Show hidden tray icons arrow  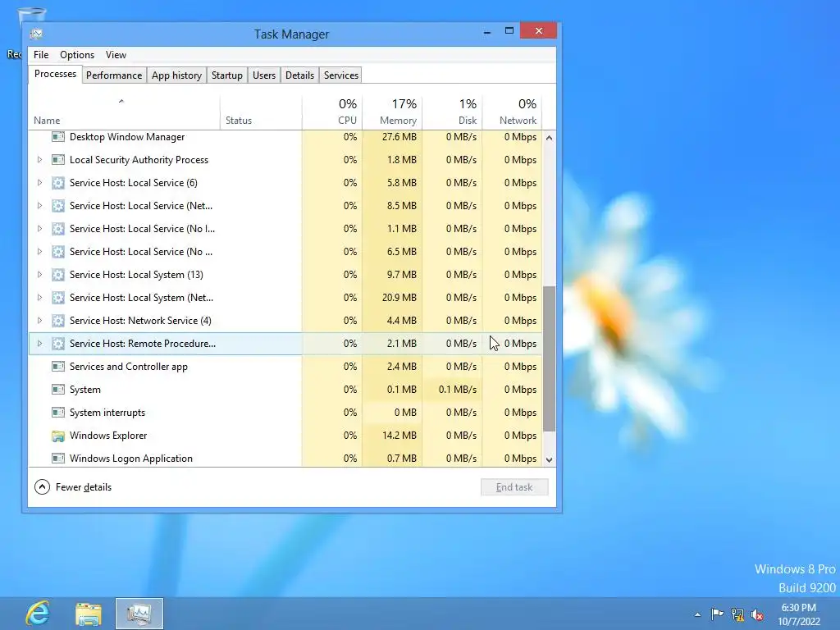click(x=697, y=614)
